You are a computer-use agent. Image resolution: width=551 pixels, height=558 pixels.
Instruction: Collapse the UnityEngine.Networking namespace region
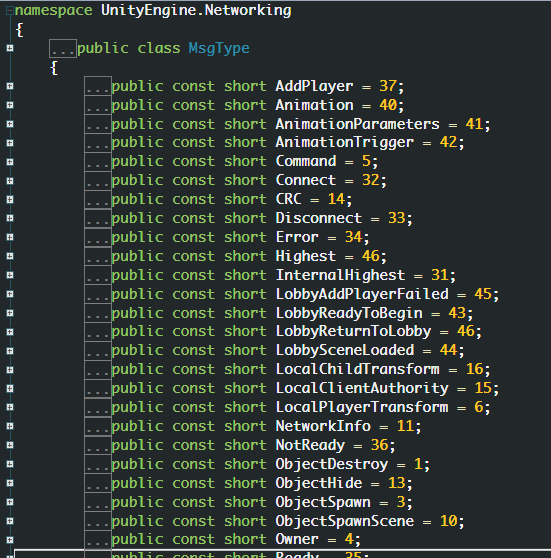pyautogui.click(x=10, y=11)
